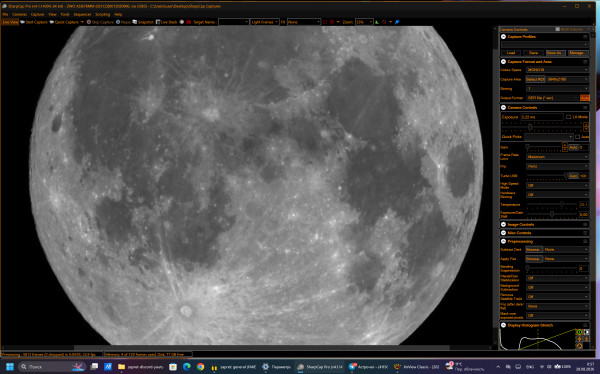Screen dimensions: 600x374
Task: Open the Frame Rate Limit dropdown
Action: pyautogui.click(x=557, y=157)
